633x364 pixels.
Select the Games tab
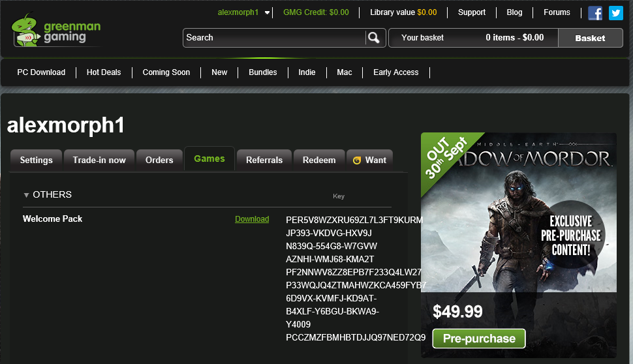pos(209,159)
